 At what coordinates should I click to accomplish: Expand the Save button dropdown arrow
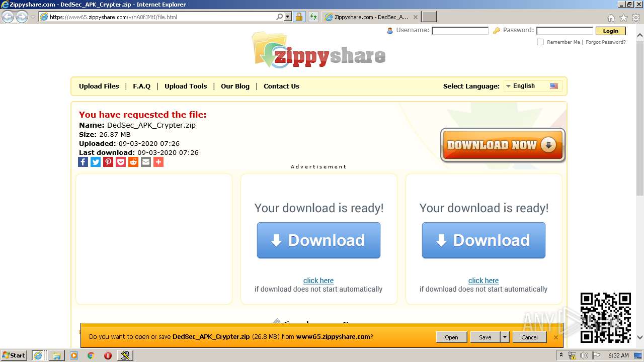(505, 337)
